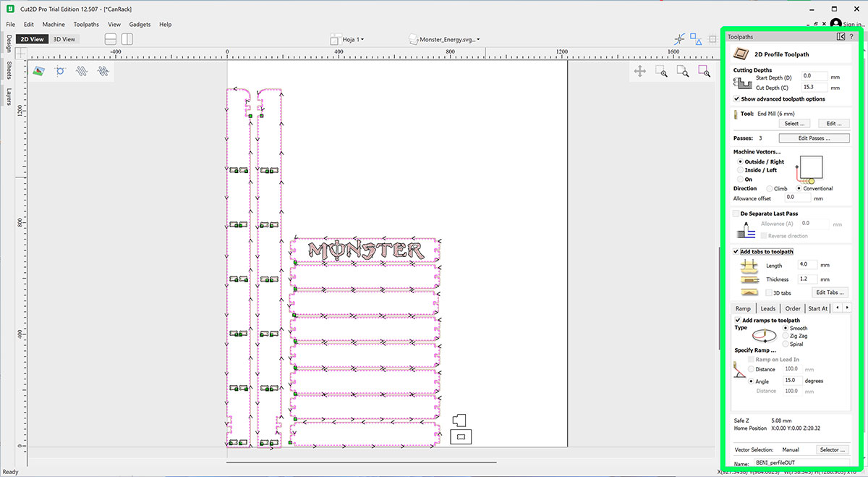Viewport: 868px width, 477px height.
Task: Click the sheet icon beside Hoja 1
Action: point(335,39)
